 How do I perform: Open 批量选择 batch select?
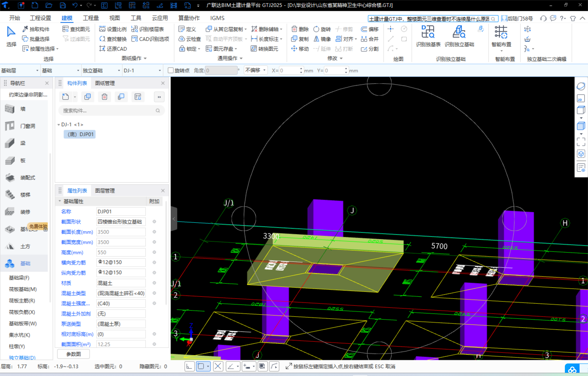pos(36,39)
